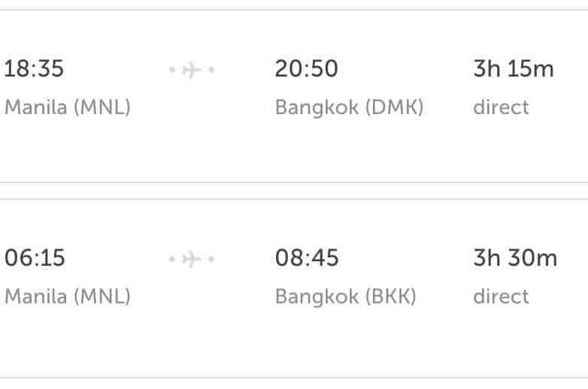
Task: Select the 06:15 departure time
Action: pos(35,258)
